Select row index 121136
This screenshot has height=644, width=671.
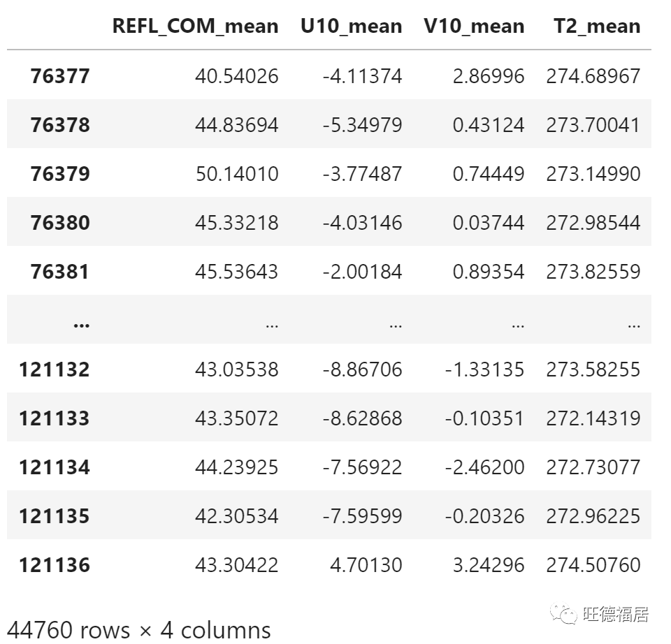pyautogui.click(x=55, y=564)
